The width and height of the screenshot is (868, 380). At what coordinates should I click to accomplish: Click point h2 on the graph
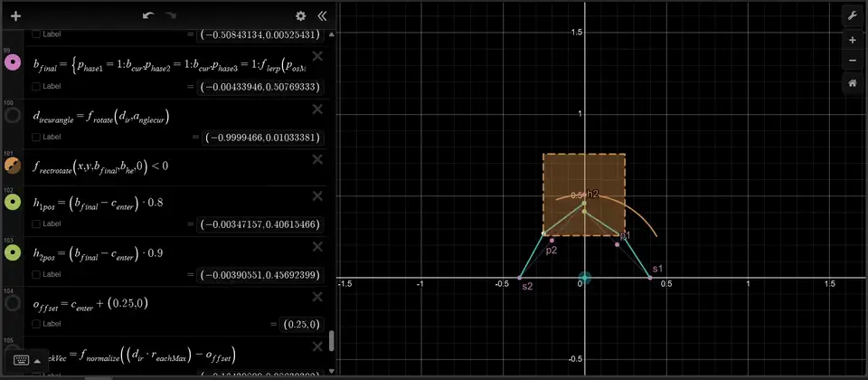tap(584, 204)
